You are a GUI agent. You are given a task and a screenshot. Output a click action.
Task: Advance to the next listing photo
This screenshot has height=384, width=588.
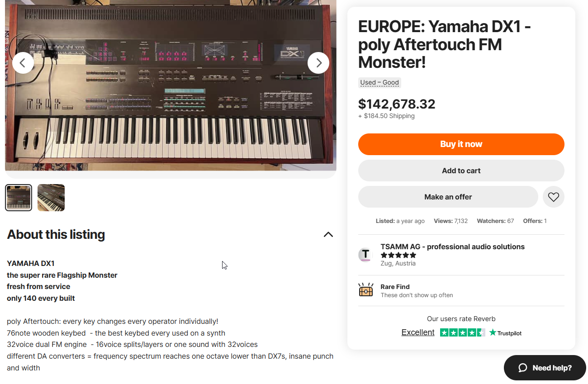tap(318, 63)
